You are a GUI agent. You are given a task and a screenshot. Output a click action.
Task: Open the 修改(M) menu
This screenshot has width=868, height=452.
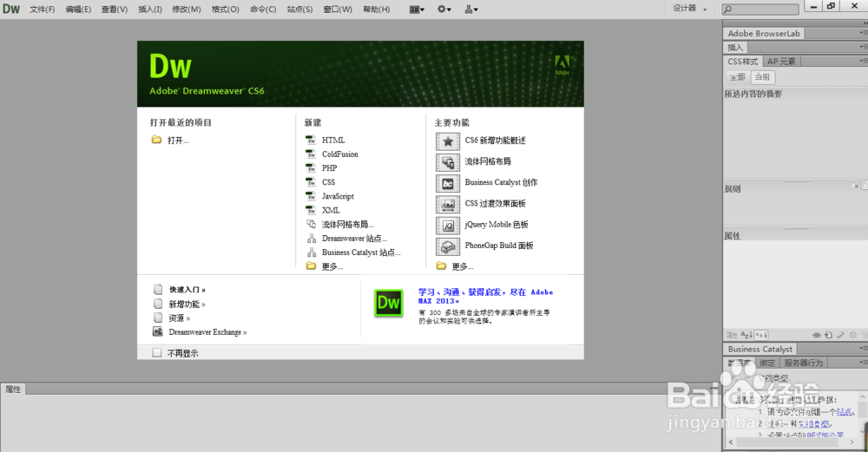click(186, 10)
